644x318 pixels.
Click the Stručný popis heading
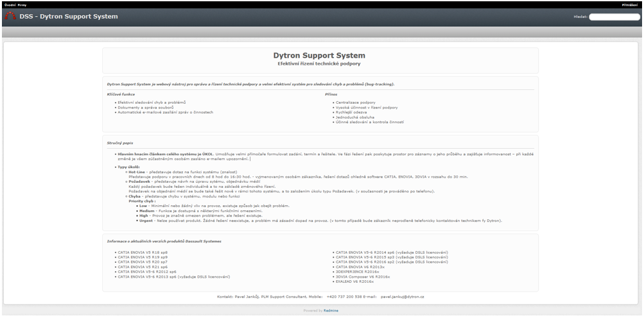point(119,143)
